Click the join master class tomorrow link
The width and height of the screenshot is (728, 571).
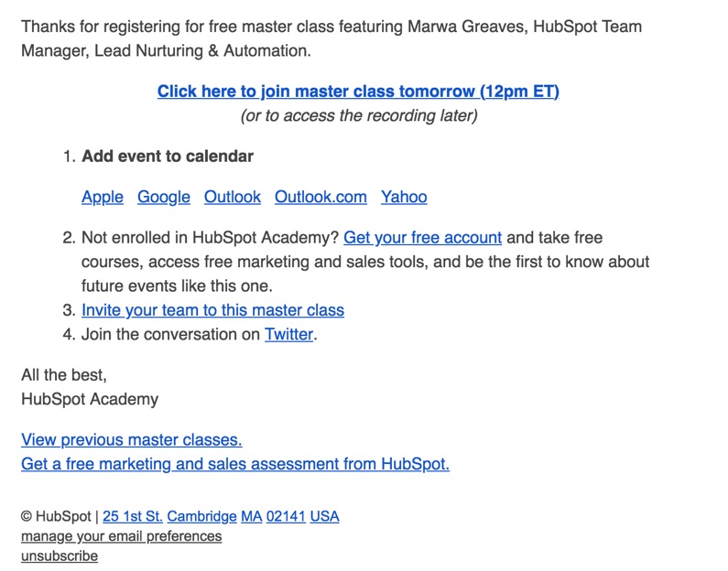pyautogui.click(x=358, y=92)
